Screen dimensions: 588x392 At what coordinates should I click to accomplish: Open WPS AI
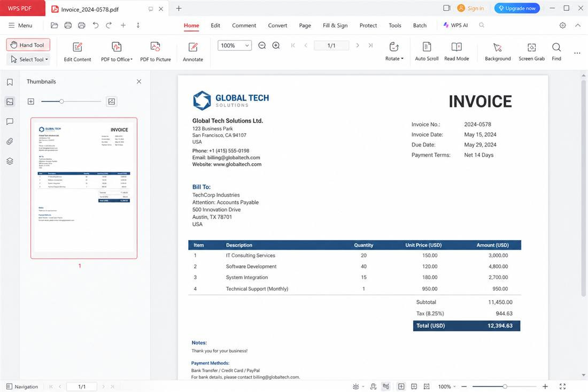pos(455,25)
